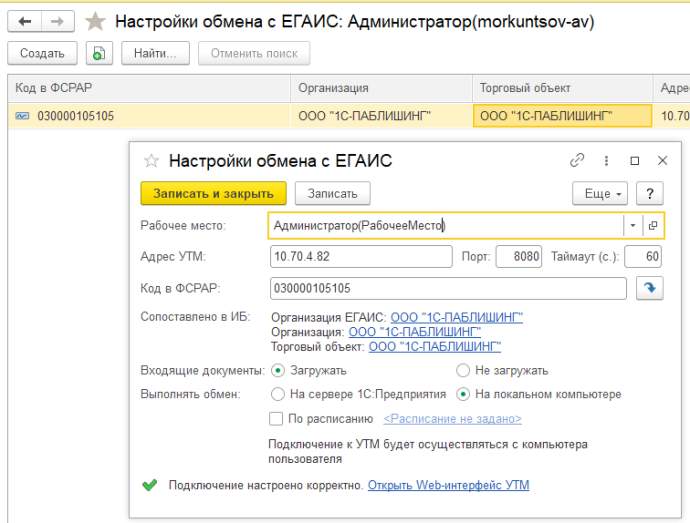Click the forward navigation arrow
The height and width of the screenshot is (523, 690).
click(x=57, y=21)
